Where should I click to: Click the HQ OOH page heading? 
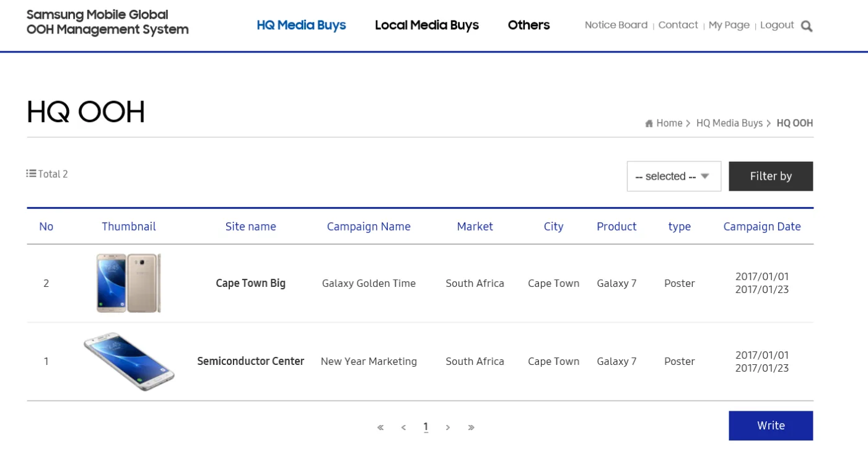tap(85, 112)
